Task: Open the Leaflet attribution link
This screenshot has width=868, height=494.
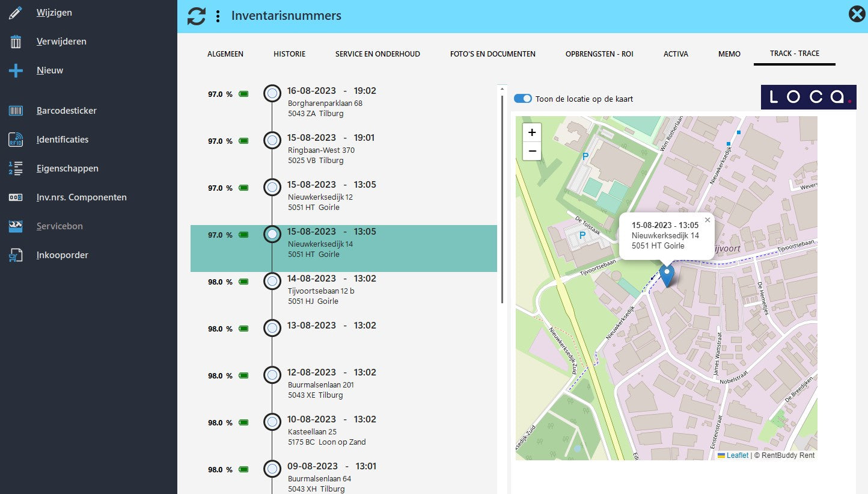Action: tap(737, 455)
